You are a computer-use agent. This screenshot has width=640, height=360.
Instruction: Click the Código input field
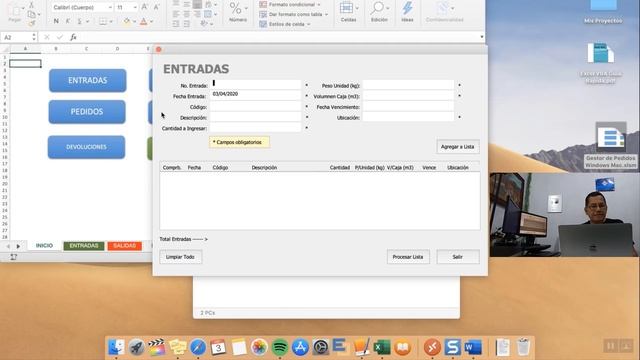(256, 106)
